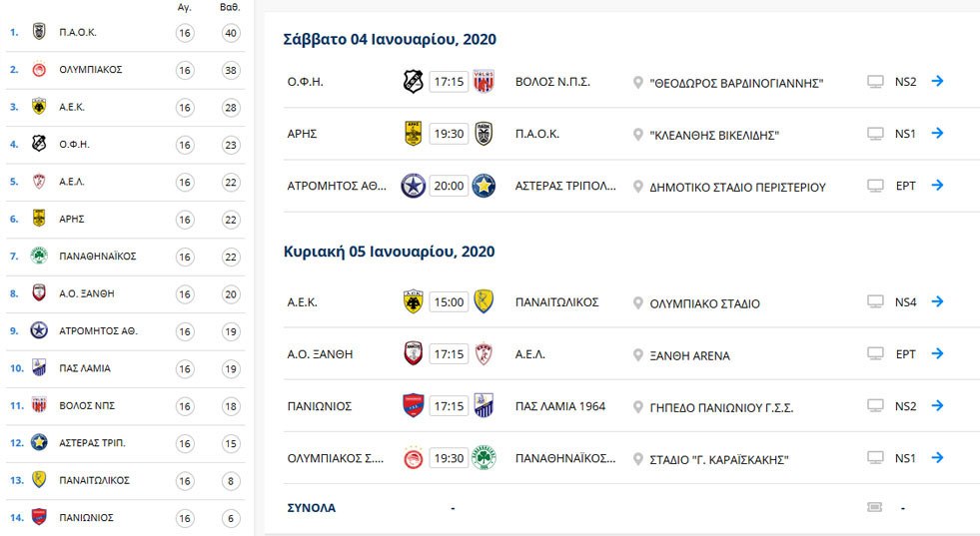Click Panathinaikos crest in the 19:30 fixture
This screenshot has height=536, width=980.
[x=484, y=458]
